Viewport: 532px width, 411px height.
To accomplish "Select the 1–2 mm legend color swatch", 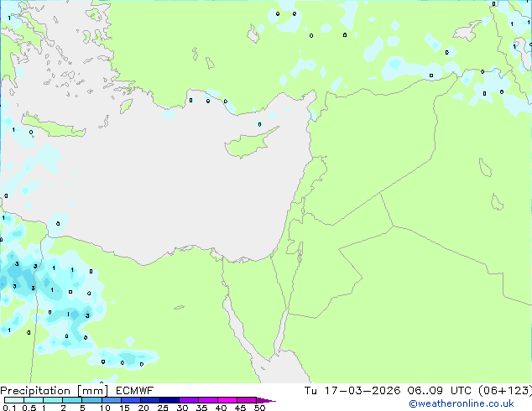I will pos(53,400).
